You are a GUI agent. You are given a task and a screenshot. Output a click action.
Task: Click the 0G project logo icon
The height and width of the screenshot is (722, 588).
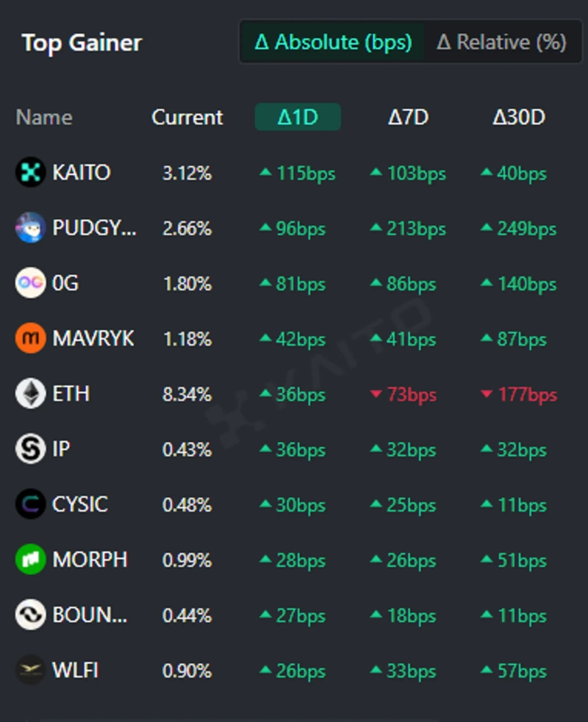coord(30,283)
